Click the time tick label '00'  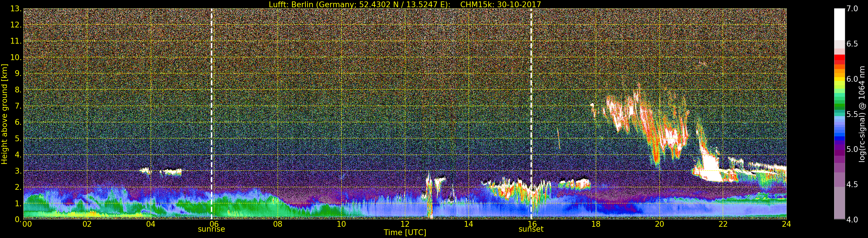click(27, 224)
